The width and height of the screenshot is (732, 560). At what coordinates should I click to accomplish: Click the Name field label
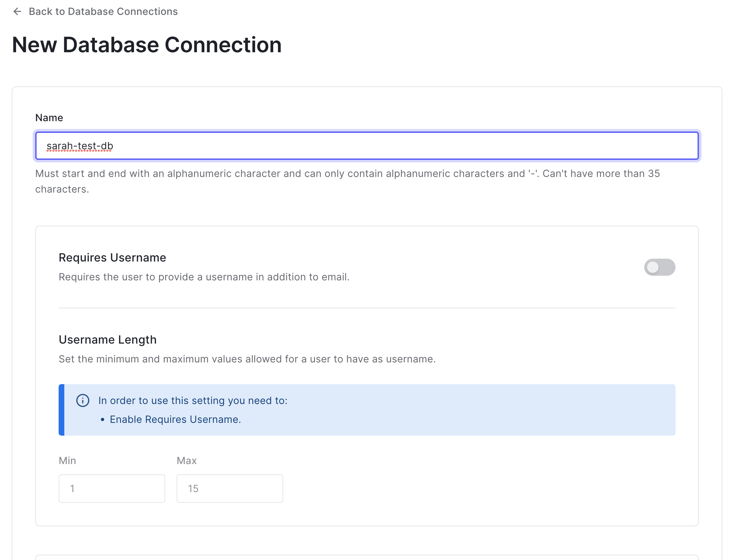[49, 118]
